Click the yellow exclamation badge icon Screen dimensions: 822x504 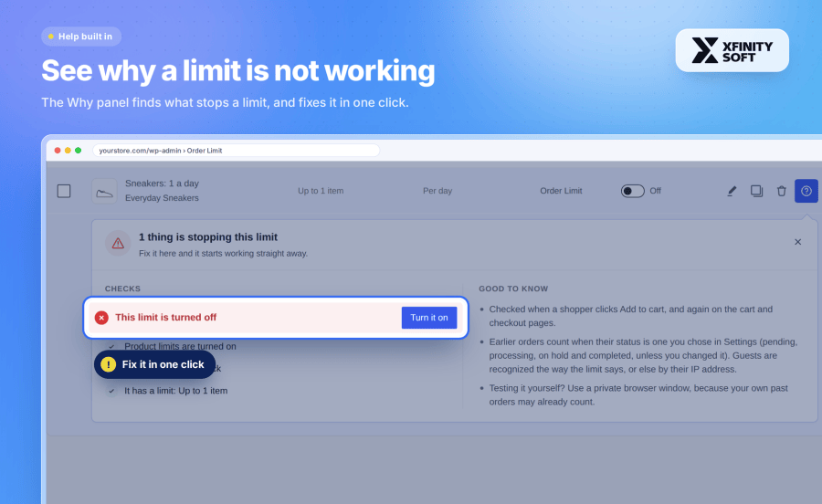coord(108,364)
